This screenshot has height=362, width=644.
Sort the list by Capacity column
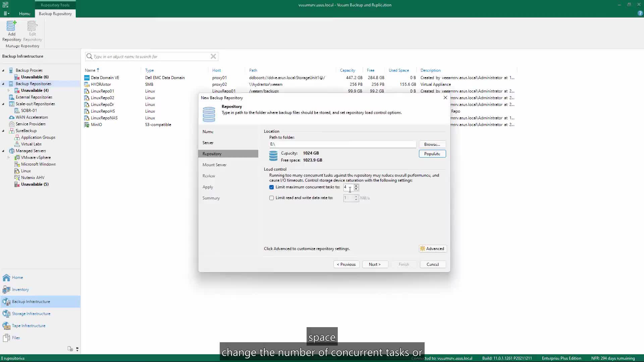(x=347, y=70)
